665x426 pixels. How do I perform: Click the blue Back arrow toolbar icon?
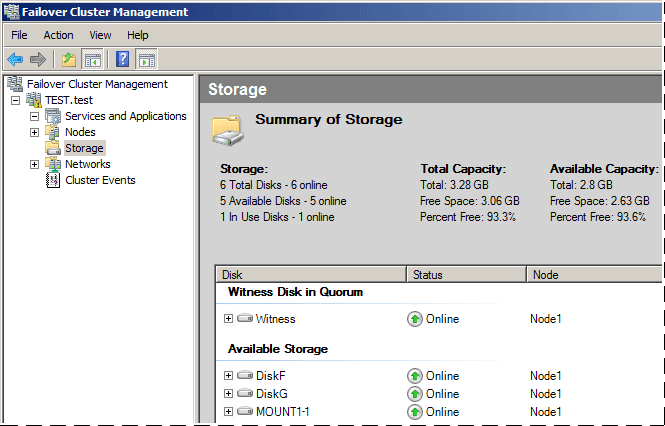point(15,59)
